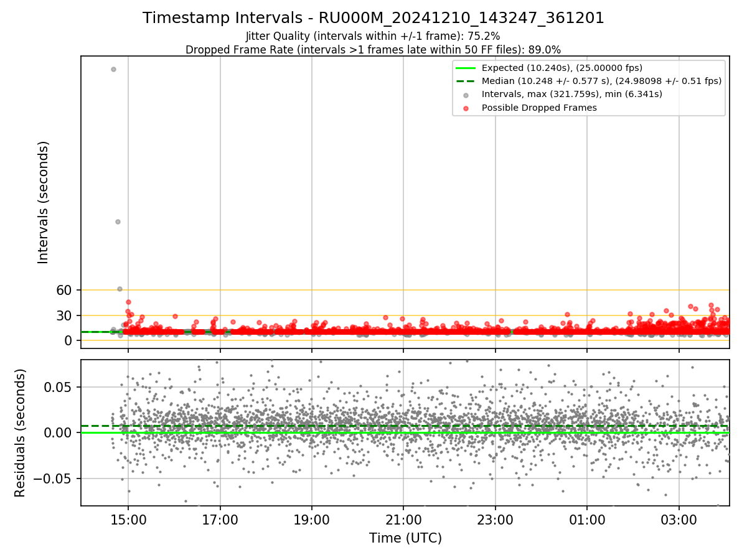Click the Time (UTC) x-axis label
The image size is (747, 560).
tap(405, 538)
